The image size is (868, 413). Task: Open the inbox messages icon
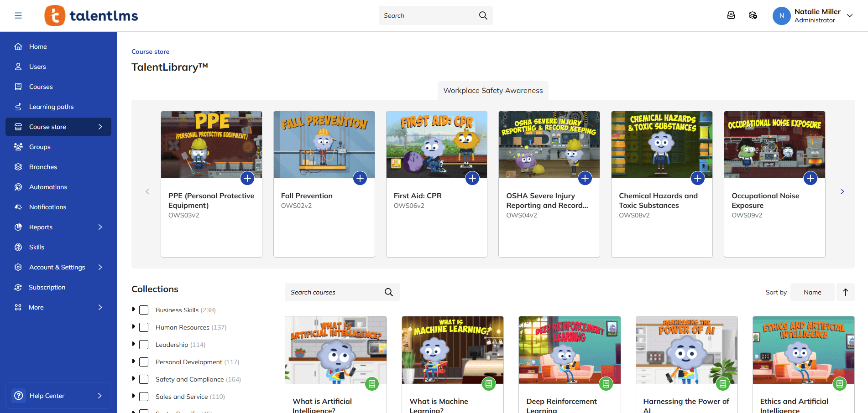(731, 15)
